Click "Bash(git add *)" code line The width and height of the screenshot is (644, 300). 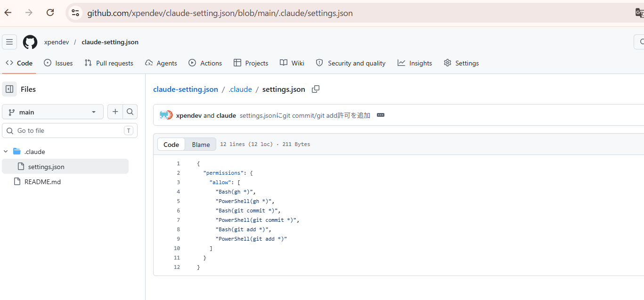243,229
